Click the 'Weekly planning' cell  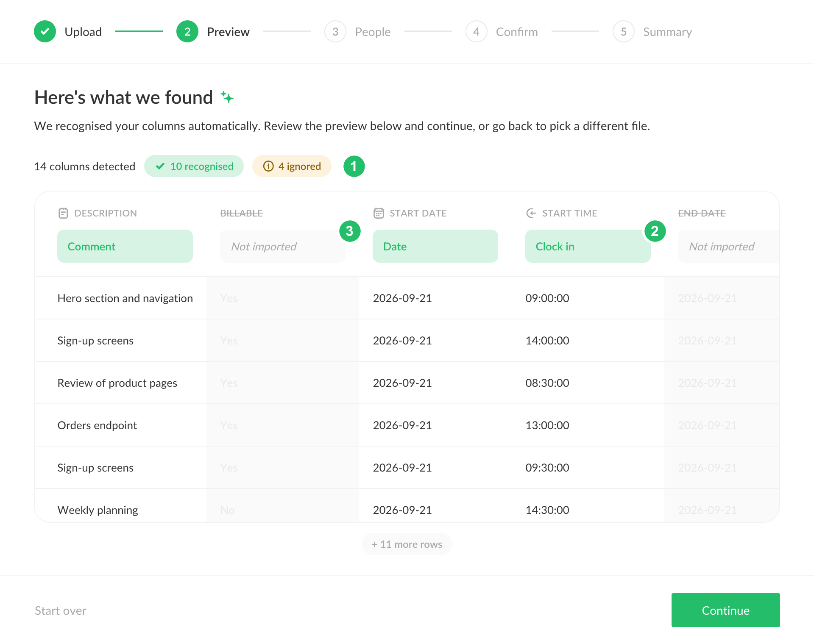pyautogui.click(x=98, y=510)
